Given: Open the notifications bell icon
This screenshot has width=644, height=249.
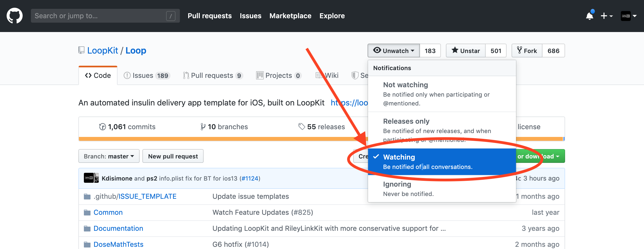Looking at the screenshot, I should pyautogui.click(x=590, y=16).
